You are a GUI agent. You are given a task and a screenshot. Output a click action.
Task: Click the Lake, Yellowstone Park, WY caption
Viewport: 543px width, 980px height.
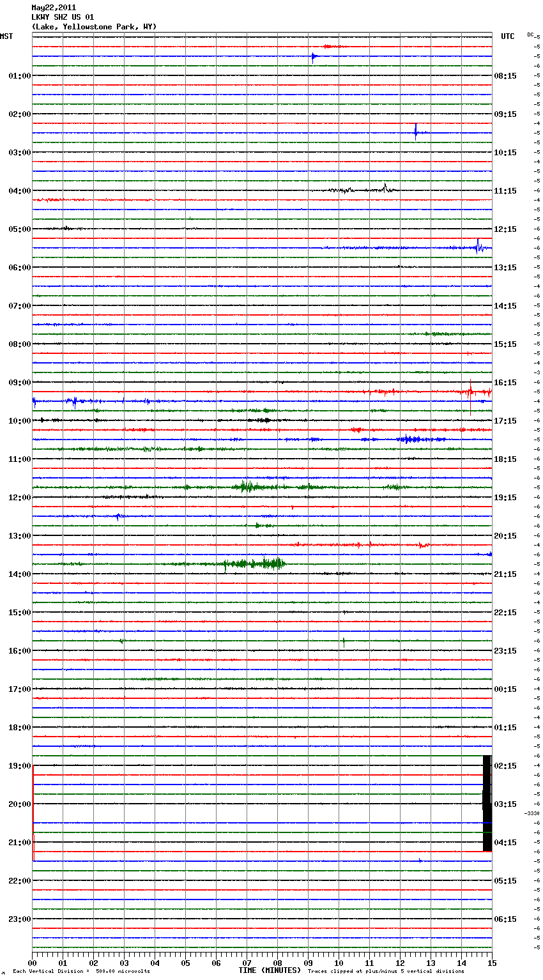tap(94, 27)
